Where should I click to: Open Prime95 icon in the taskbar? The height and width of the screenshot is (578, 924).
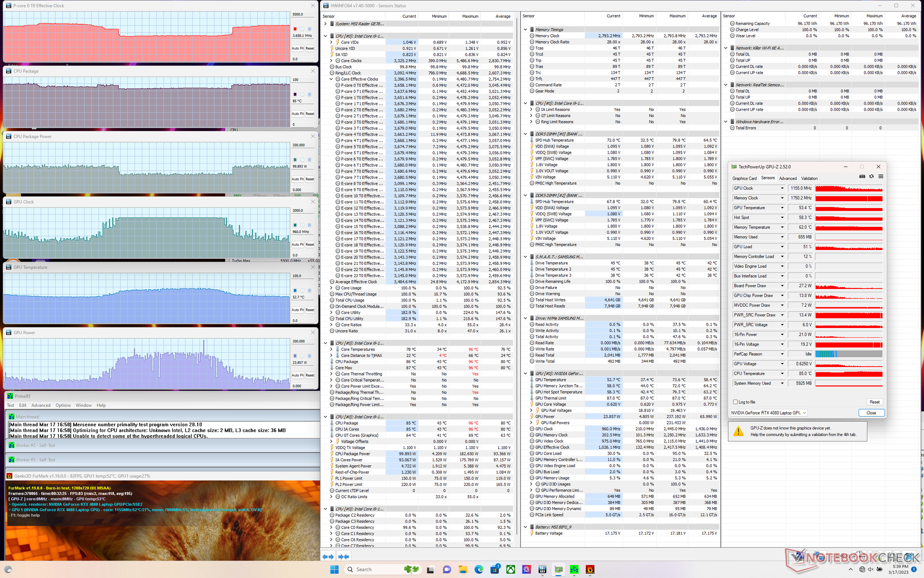point(574,569)
